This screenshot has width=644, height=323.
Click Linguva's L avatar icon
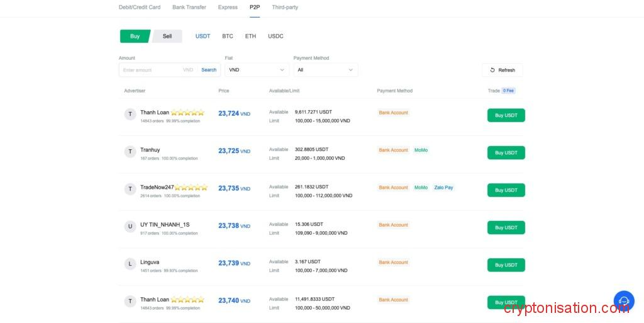[x=130, y=264]
